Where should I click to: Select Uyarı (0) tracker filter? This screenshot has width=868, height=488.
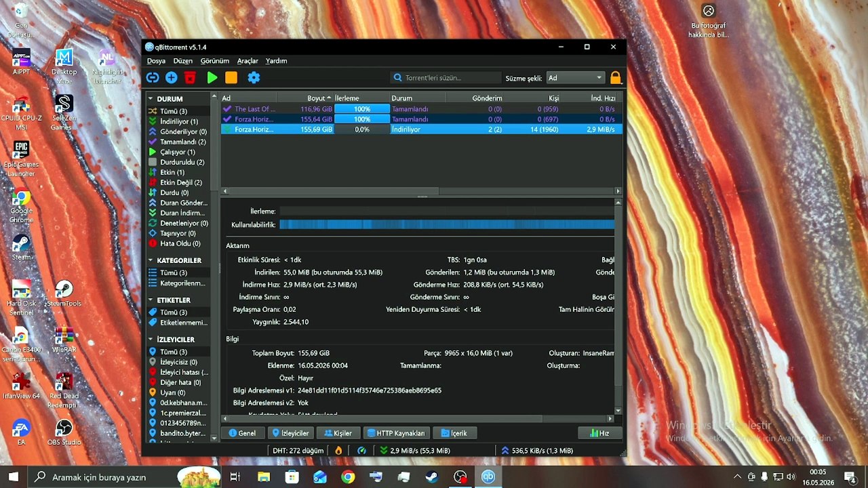pyautogui.click(x=178, y=392)
